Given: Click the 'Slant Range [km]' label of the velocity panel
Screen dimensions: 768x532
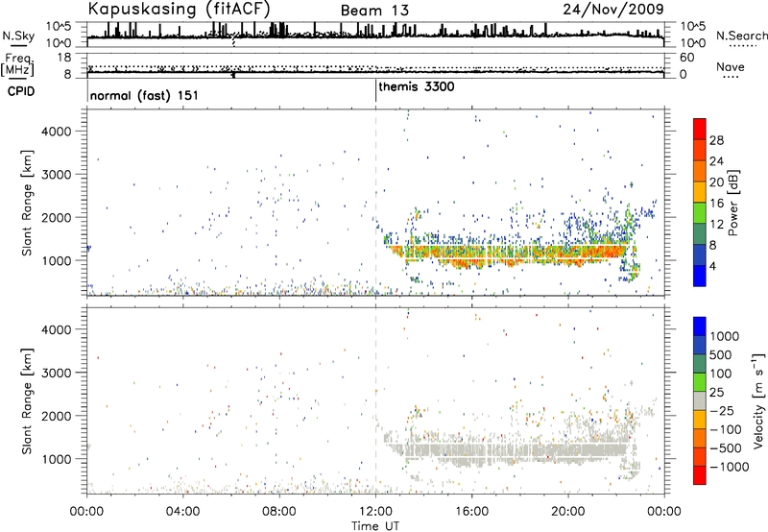Looking at the screenshot, I should point(28,401).
